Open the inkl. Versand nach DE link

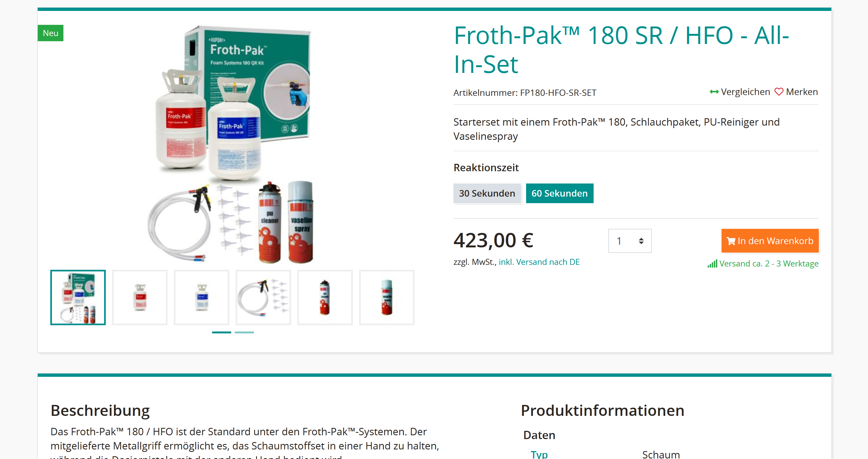(539, 262)
